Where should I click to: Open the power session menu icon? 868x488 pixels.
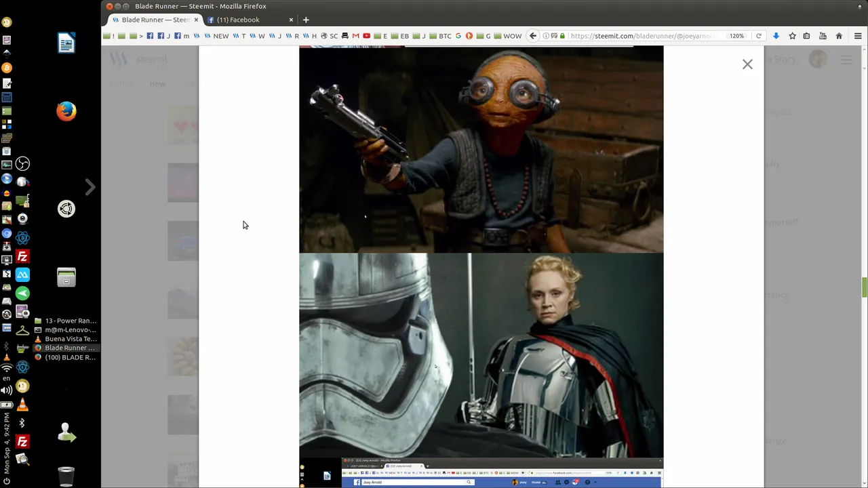pyautogui.click(x=7, y=481)
